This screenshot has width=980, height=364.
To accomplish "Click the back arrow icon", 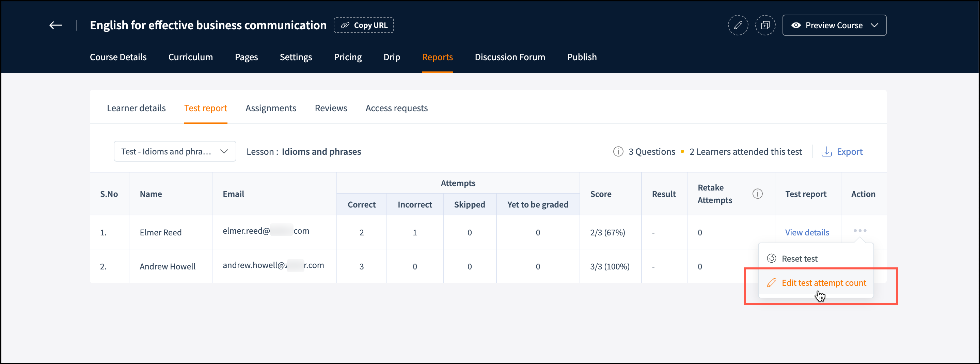I will pyautogui.click(x=56, y=26).
